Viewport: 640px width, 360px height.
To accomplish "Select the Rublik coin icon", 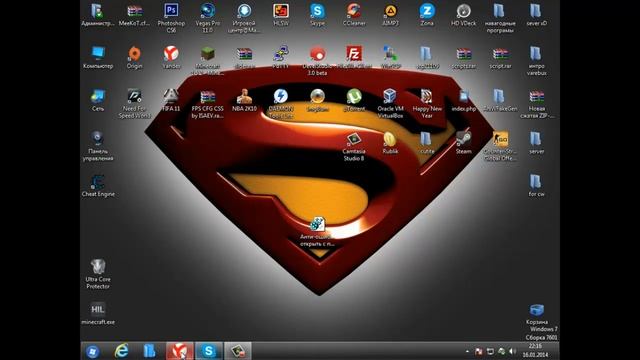I will tap(391, 139).
